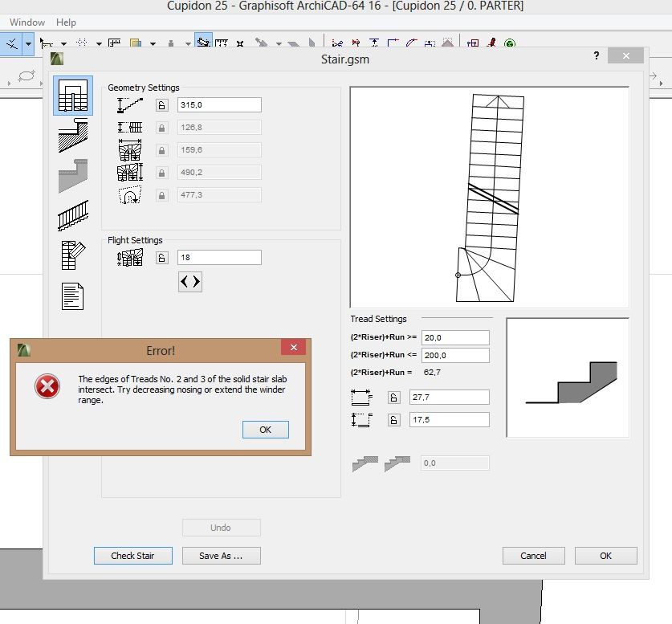
Task: Open the third toolbar dropdown arrow
Action: point(99,43)
